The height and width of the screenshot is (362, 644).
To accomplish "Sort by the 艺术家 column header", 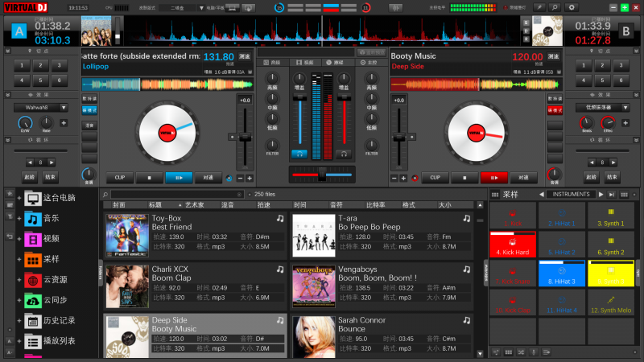I will pos(195,205).
